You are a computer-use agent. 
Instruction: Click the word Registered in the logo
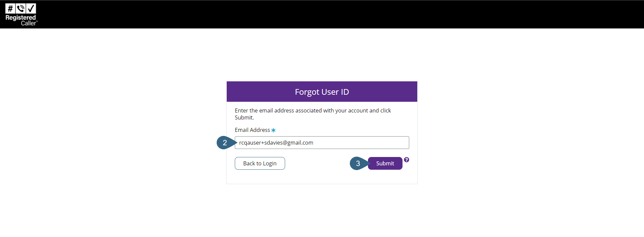(x=20, y=17)
